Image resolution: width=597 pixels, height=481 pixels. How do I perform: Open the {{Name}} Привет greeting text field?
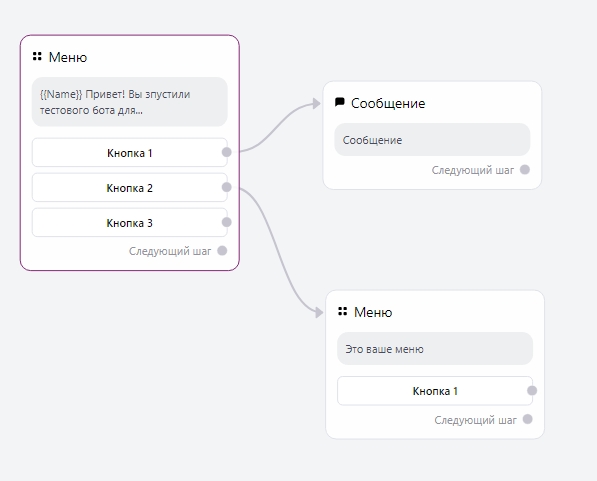[x=129, y=102]
